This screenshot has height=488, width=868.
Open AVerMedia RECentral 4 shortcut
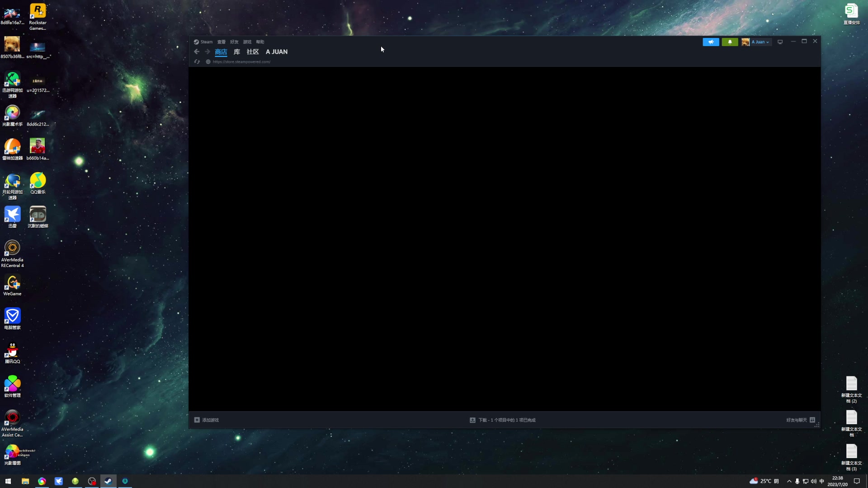point(12,254)
